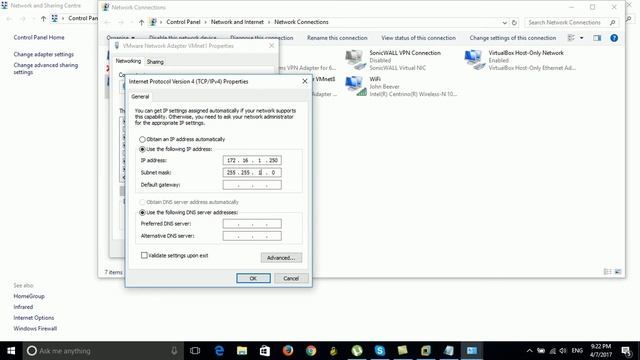The height and width of the screenshot is (360, 640).
Task: Select the WiFi adapter icon
Action: (355, 86)
